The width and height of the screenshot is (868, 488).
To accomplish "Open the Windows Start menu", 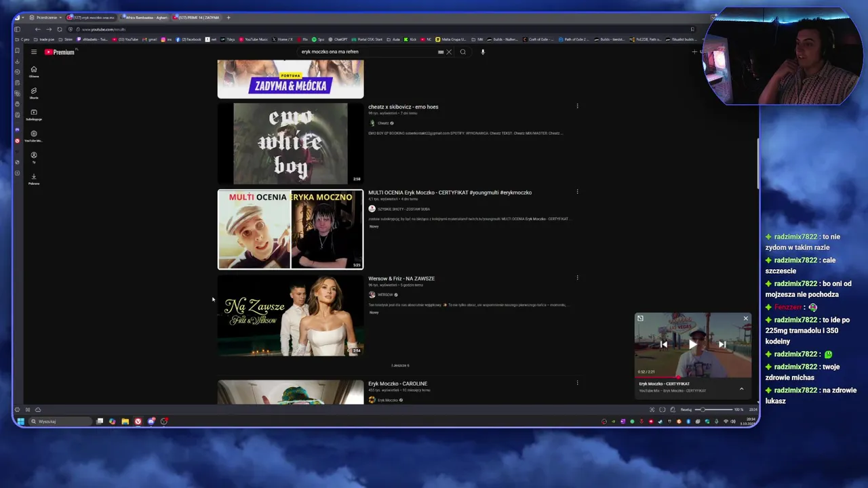I will [x=20, y=422].
